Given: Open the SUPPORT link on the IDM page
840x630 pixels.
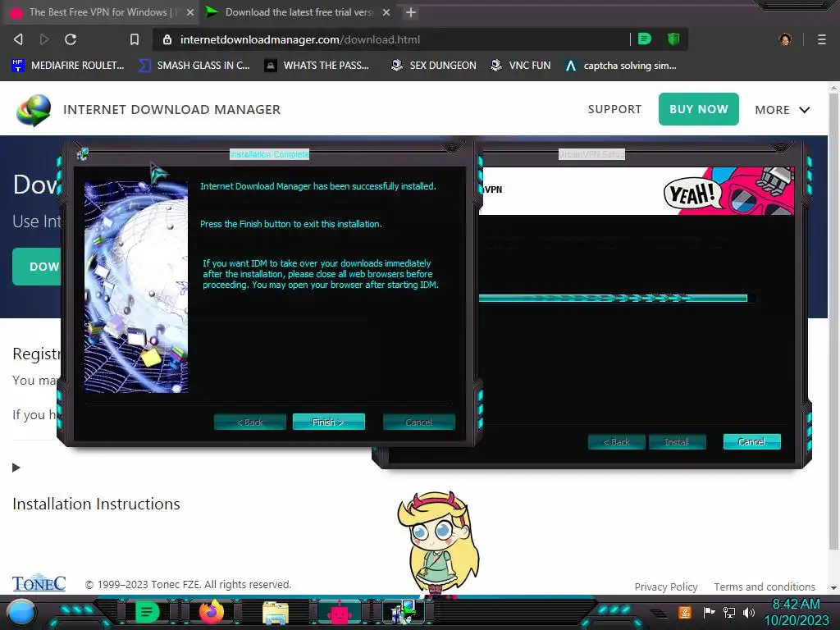Looking at the screenshot, I should [614, 109].
